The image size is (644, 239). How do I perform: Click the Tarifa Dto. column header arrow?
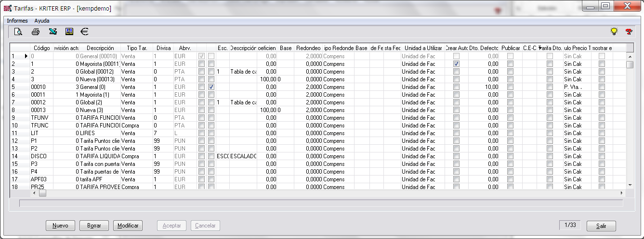point(539,48)
